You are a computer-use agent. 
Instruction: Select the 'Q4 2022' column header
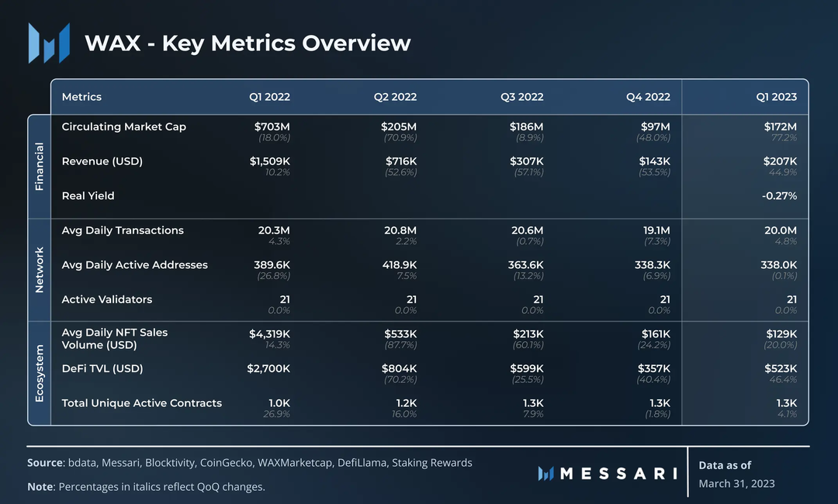(648, 97)
